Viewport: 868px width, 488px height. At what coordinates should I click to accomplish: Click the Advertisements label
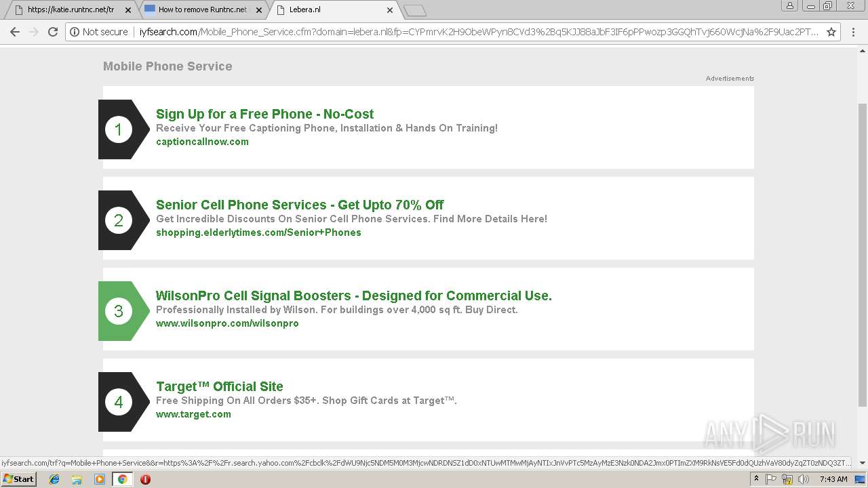click(x=730, y=79)
